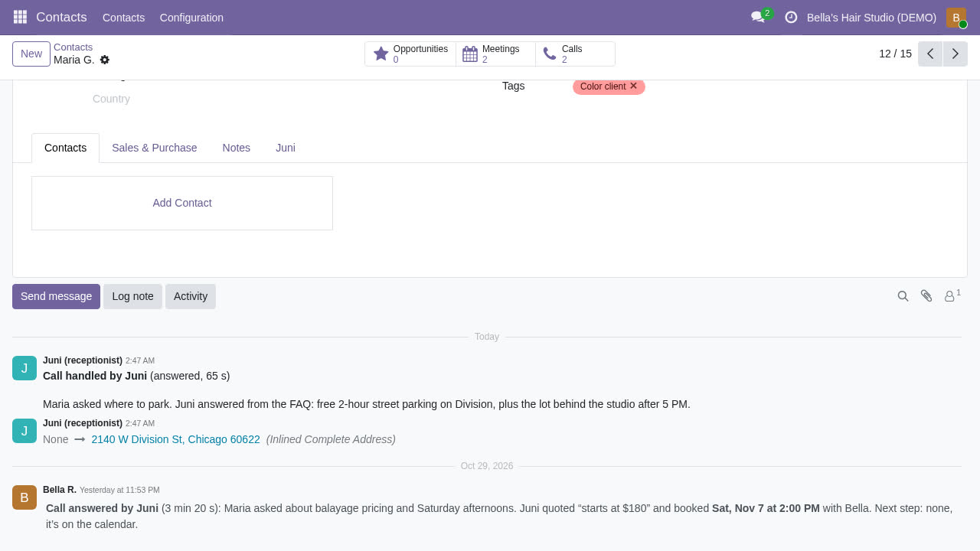Click Log note button
Viewport: 980px width, 551px height.
pyautogui.click(x=132, y=296)
